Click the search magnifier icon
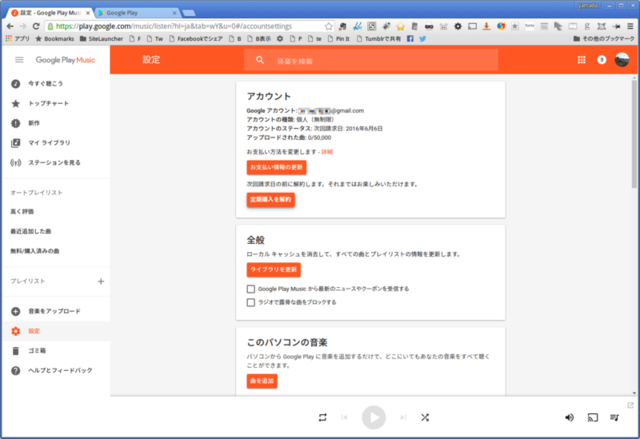This screenshot has width=640, height=439. [x=260, y=60]
